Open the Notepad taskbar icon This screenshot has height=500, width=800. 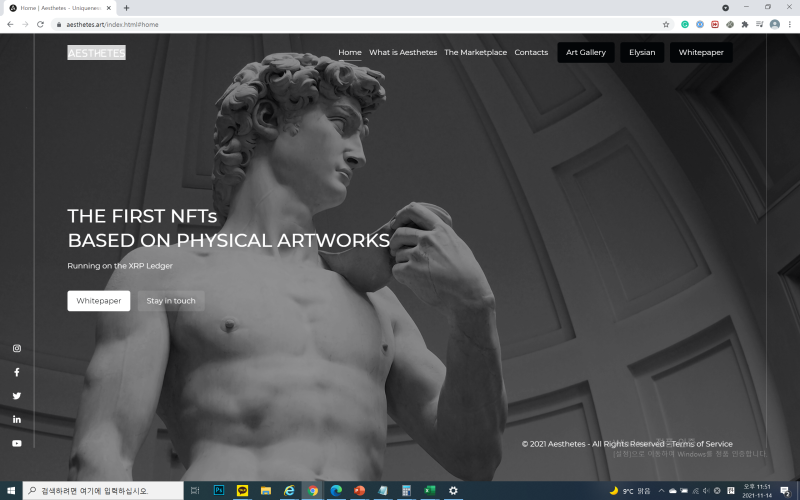pos(383,491)
